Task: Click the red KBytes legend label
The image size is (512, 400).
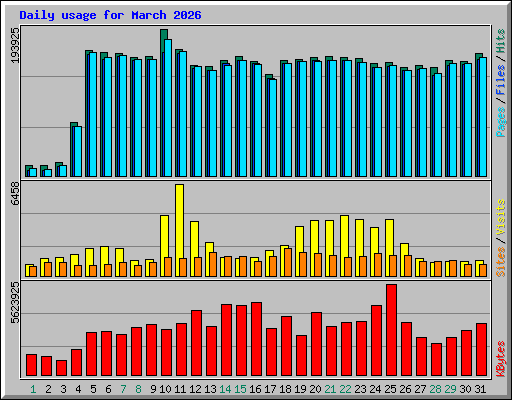Action: pos(501,359)
